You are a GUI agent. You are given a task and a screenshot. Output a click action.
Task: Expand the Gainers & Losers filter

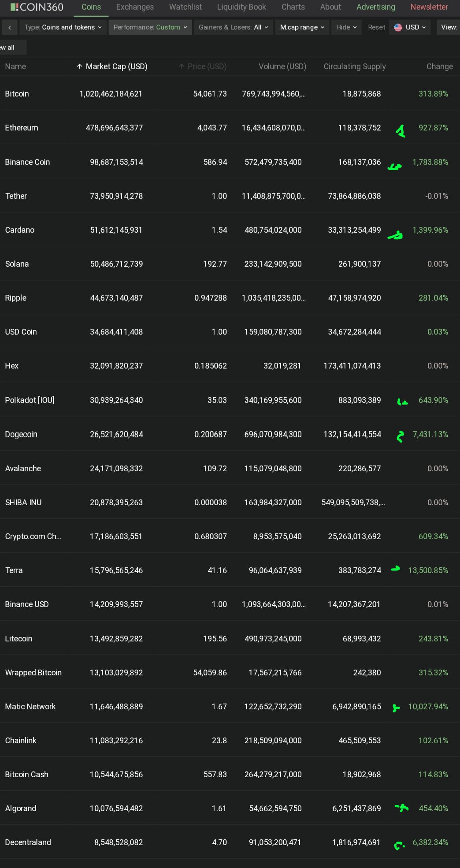point(233,27)
